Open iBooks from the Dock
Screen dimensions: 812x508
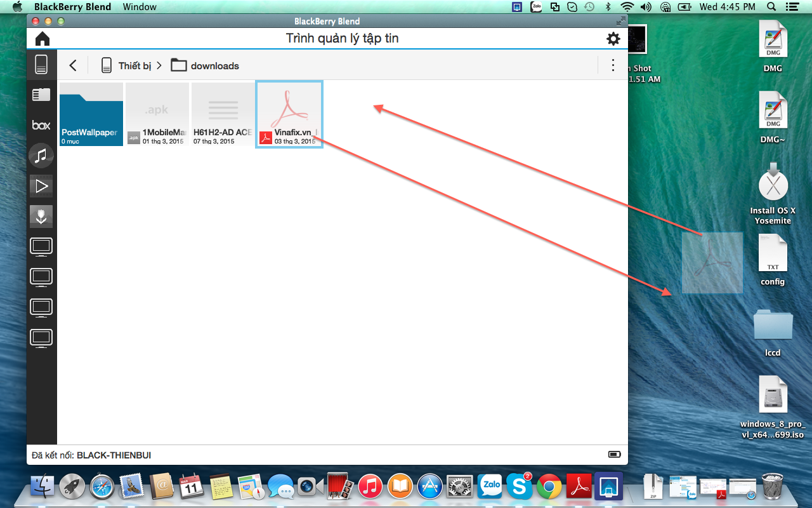point(400,486)
